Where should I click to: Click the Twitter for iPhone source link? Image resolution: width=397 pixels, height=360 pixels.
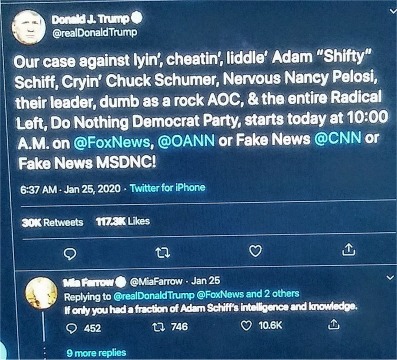click(x=167, y=188)
